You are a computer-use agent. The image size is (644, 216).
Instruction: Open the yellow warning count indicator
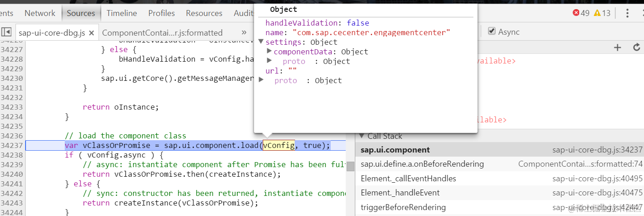pos(602,13)
